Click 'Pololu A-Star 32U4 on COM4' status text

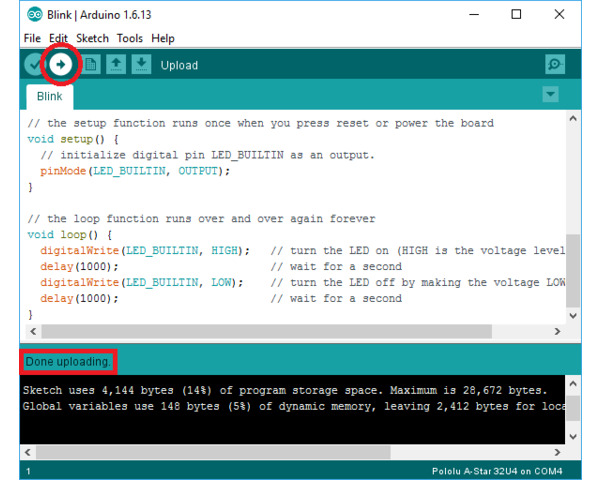(497, 471)
